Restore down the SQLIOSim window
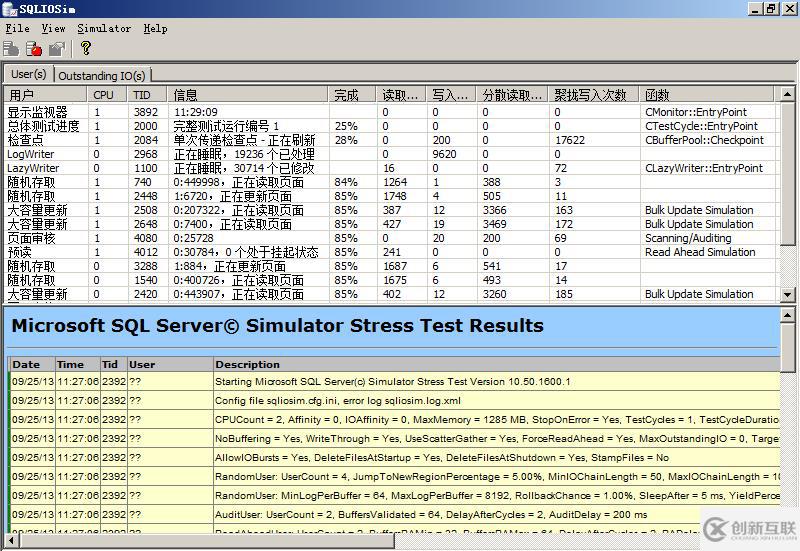Image resolution: width=800 pixels, height=551 pixels. click(771, 8)
